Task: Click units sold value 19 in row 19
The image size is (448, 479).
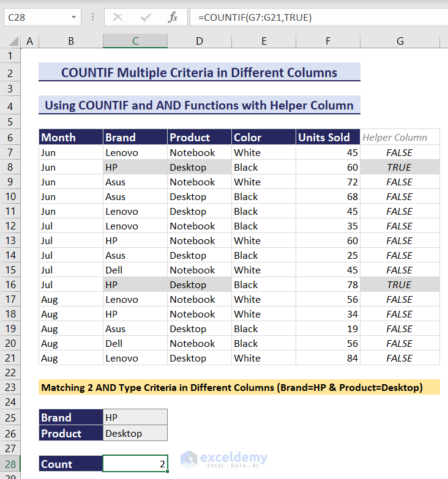Action: click(328, 329)
